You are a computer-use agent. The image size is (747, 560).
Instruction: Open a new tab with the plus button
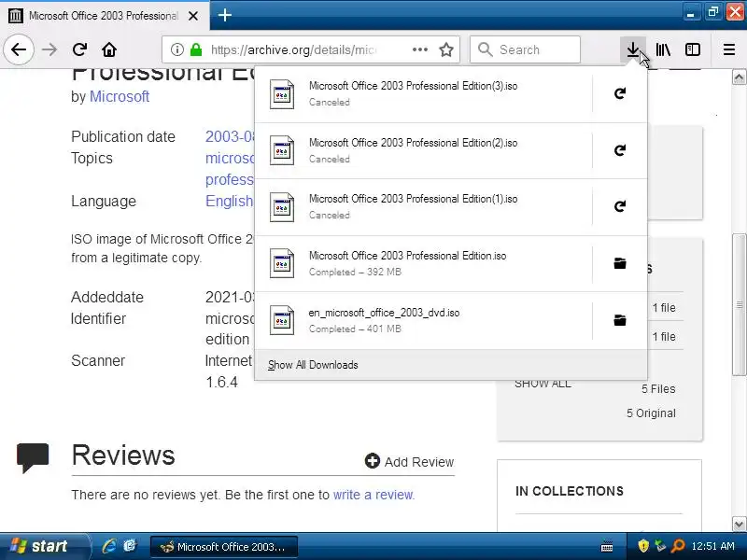(224, 15)
